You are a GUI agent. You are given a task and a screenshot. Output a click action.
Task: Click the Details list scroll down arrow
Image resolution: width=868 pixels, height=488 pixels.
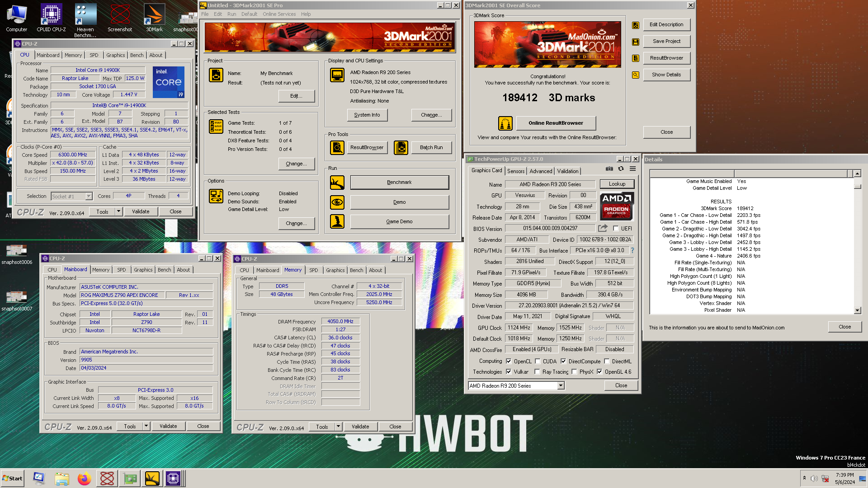coord(857,310)
